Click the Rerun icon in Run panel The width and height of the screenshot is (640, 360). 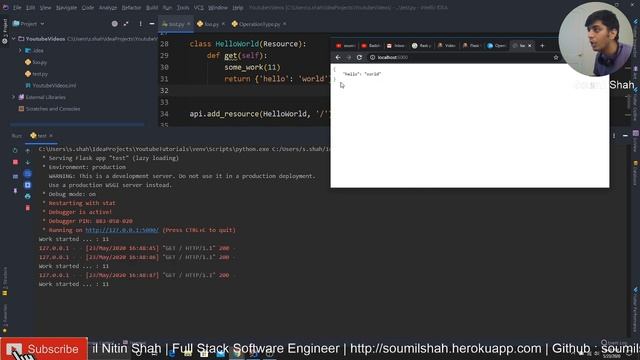(x=15, y=150)
